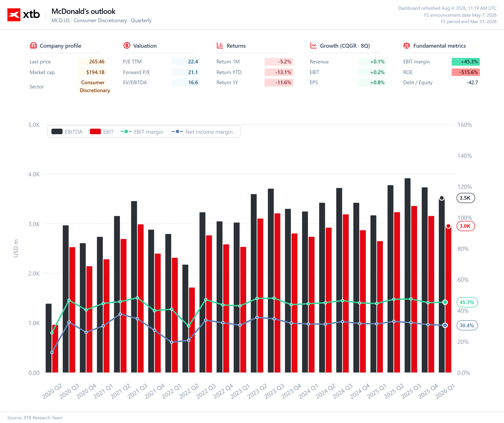Click the Last price value 265.46

[x=92, y=62]
